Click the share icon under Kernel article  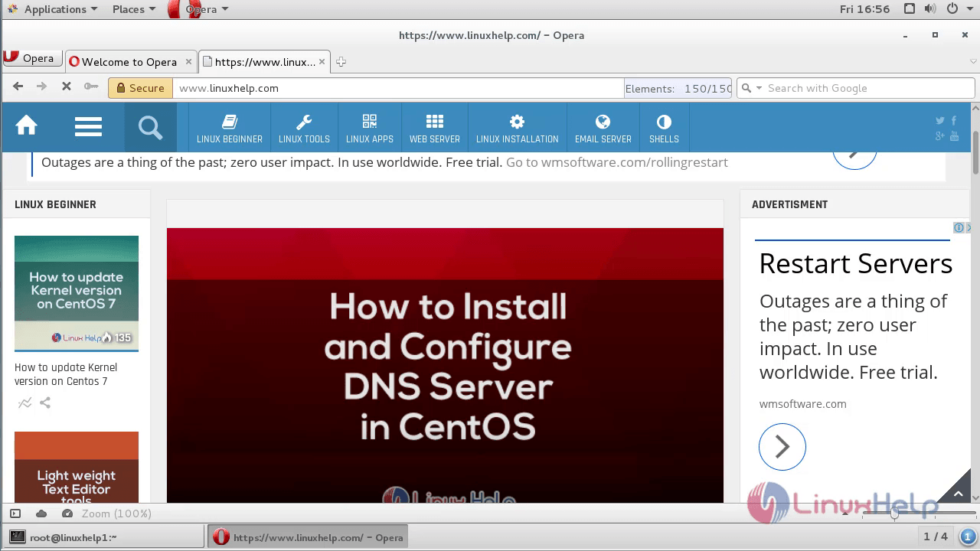(x=45, y=403)
